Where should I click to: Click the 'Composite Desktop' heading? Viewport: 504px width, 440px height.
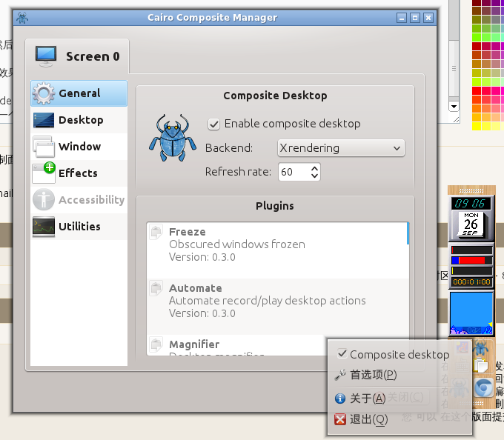275,96
